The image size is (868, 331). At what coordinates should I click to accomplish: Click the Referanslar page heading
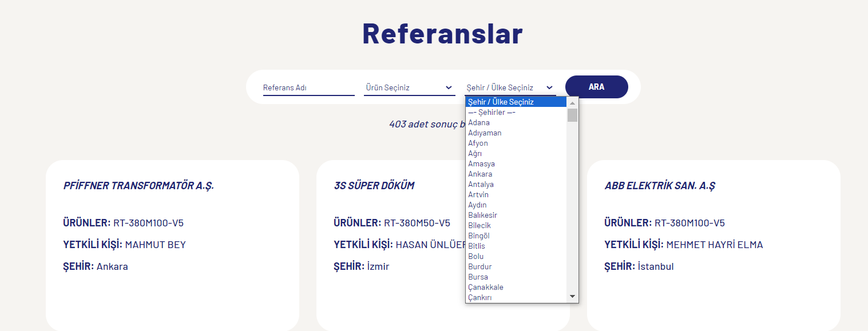442,33
